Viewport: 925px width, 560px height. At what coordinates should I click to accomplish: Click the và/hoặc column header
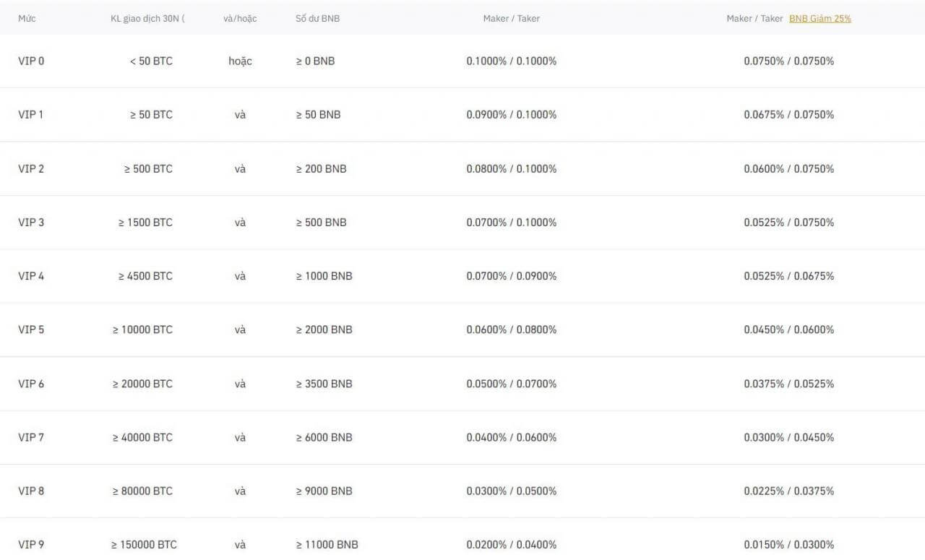(240, 19)
